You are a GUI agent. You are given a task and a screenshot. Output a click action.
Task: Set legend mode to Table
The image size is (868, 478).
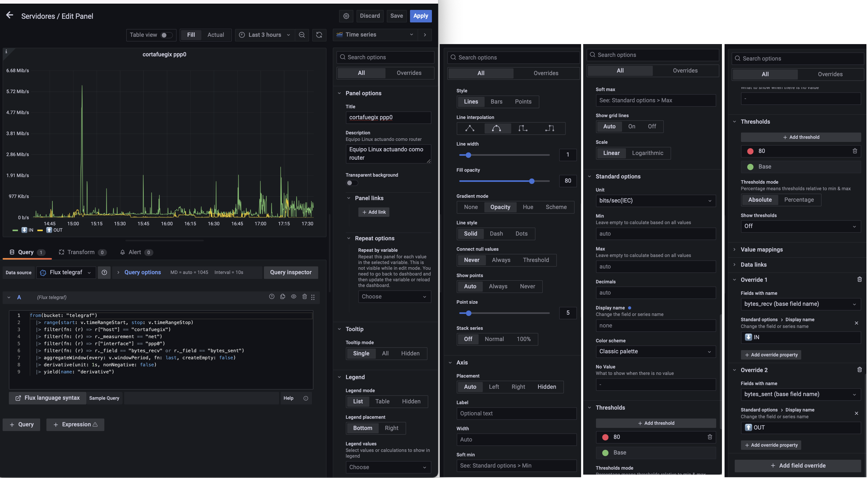[382, 402]
